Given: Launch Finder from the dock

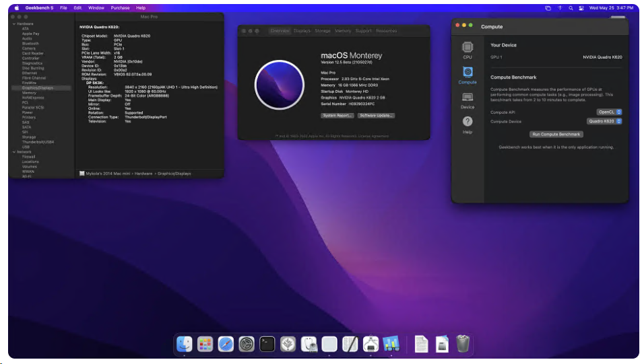Looking at the screenshot, I should coord(184,344).
